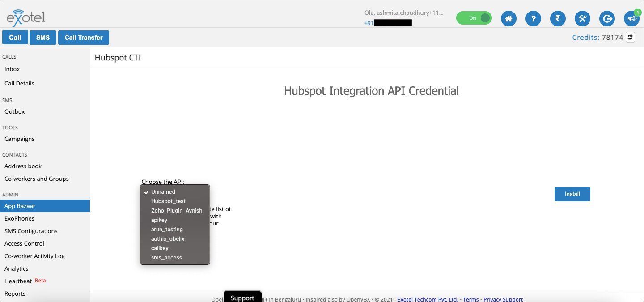The image size is (644, 302).
Task: Click the Call button
Action: coord(15,38)
